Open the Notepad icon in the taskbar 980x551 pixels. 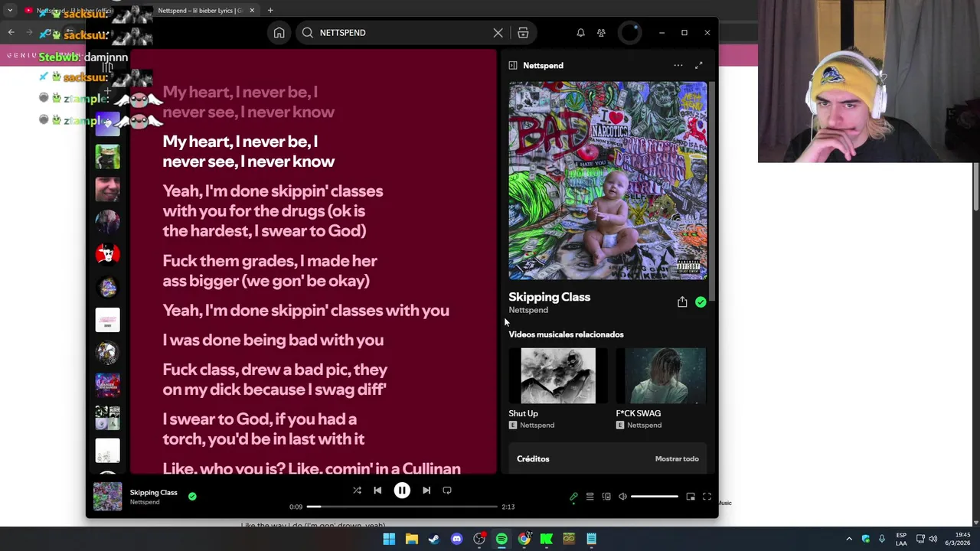(x=591, y=539)
